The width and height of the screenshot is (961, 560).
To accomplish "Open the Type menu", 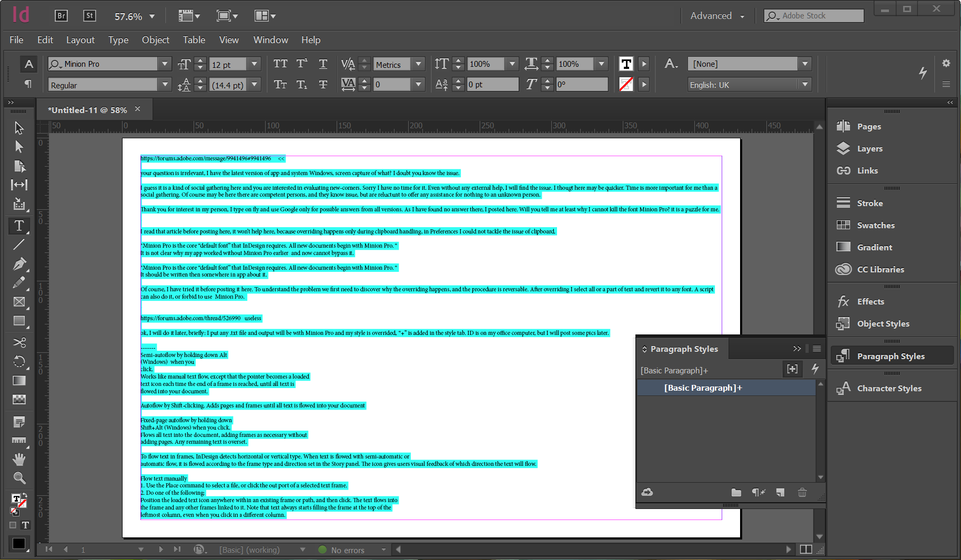I will 118,39.
